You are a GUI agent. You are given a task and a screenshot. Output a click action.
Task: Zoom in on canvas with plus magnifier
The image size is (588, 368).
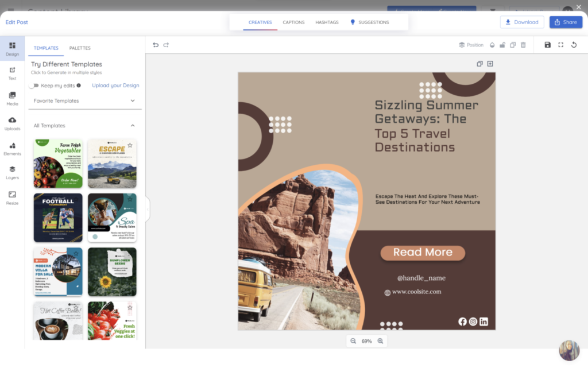tap(380, 341)
